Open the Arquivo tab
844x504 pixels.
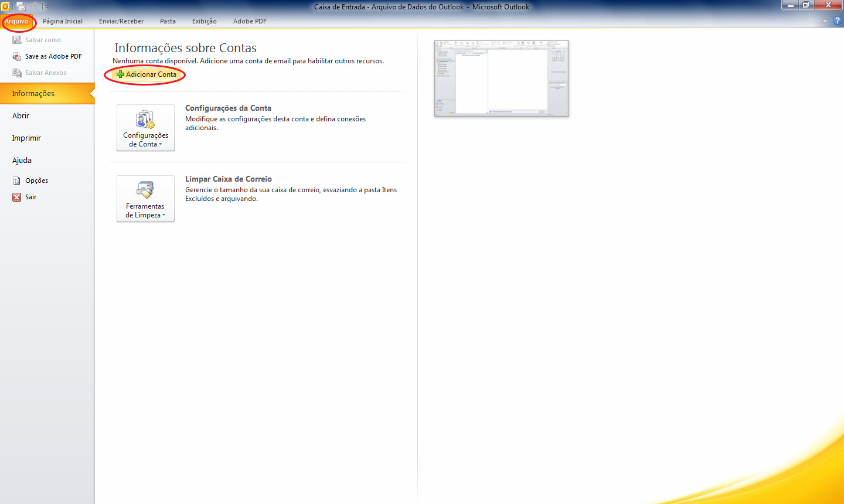point(16,21)
